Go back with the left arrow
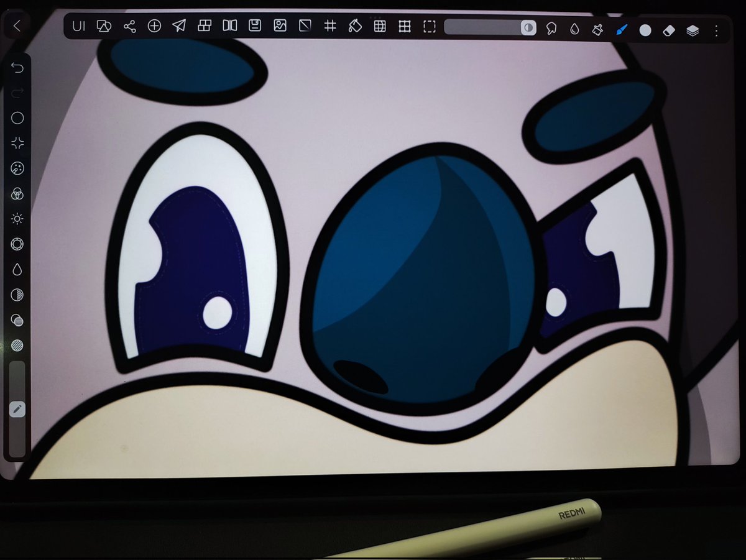 coord(17,26)
